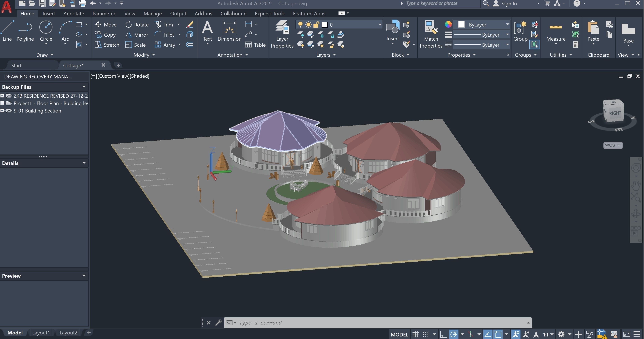The height and width of the screenshot is (339, 644).
Task: Open the layer name dropdown list
Action: pos(380,24)
